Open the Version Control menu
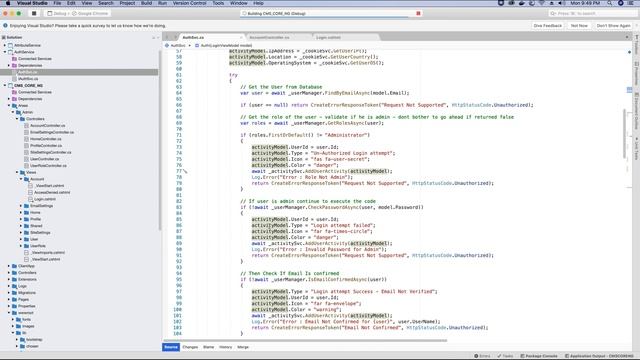 [189, 3]
